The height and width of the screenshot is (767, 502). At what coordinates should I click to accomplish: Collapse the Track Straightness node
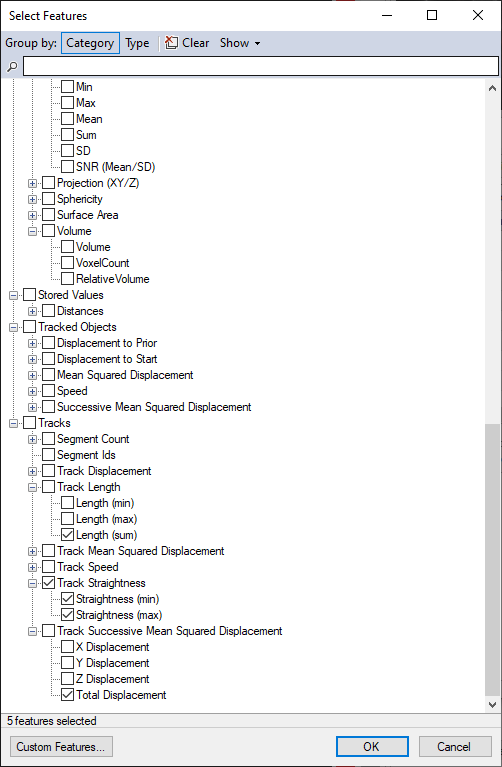(x=32, y=584)
